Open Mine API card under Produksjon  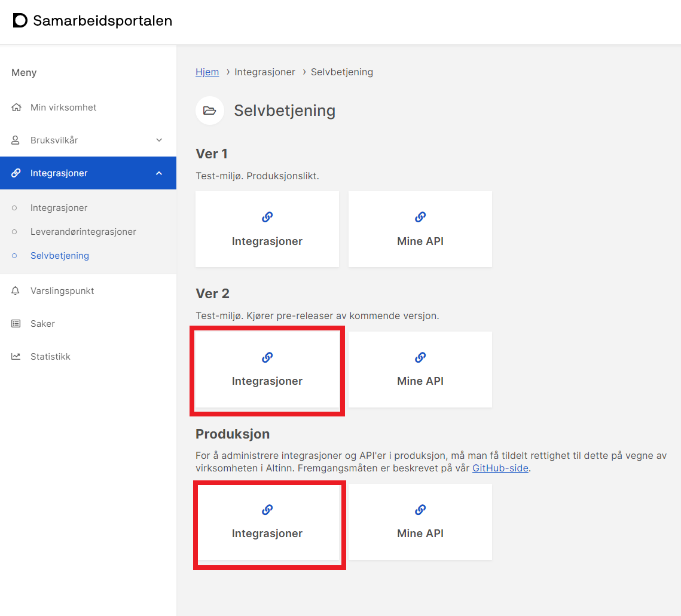coord(420,522)
